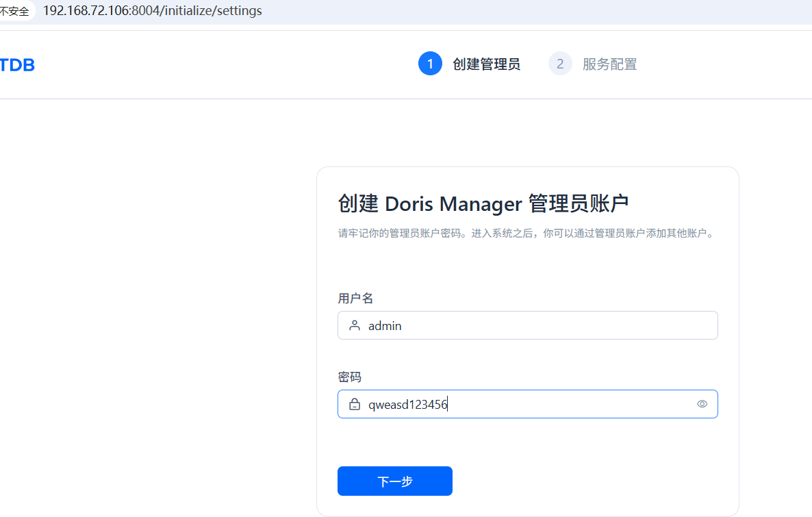Focus the password field containing qweasd123456

[x=561, y=404]
